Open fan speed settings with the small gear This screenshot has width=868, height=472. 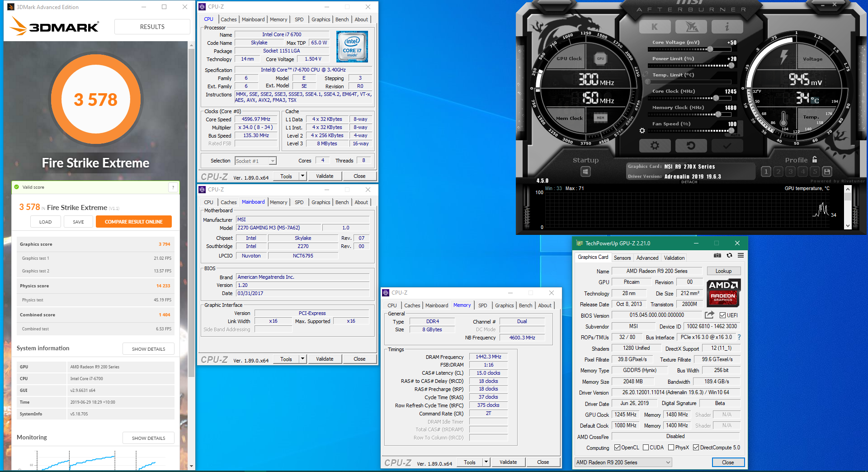(642, 131)
